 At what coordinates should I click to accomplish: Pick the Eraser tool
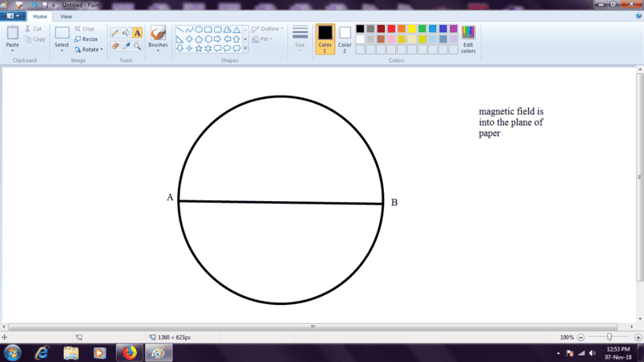[114, 46]
